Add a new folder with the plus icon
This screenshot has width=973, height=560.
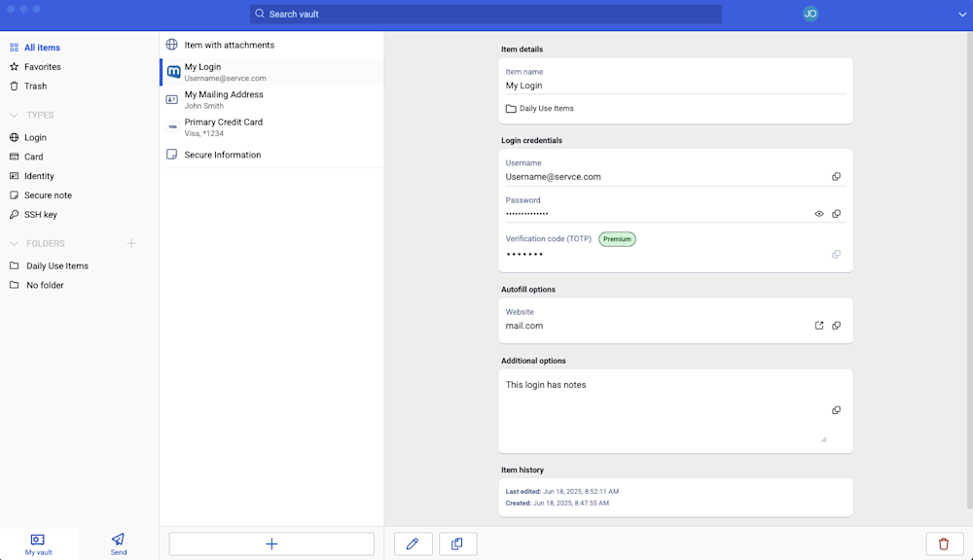[x=131, y=243]
